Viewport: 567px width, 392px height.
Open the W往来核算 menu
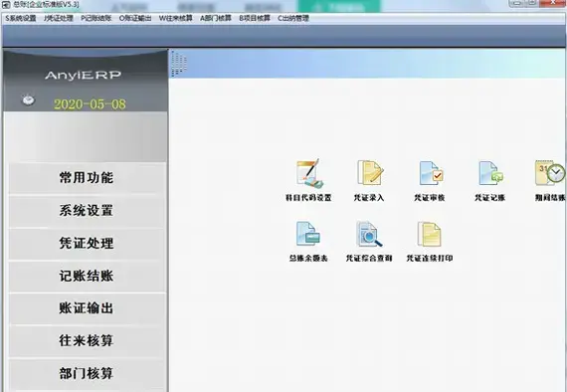pos(176,18)
